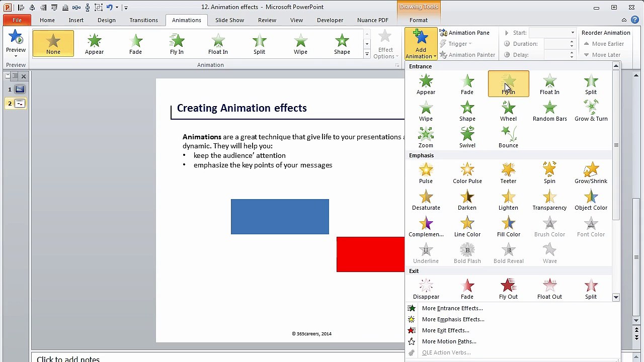Apply the Float Out exit effect

(549, 289)
